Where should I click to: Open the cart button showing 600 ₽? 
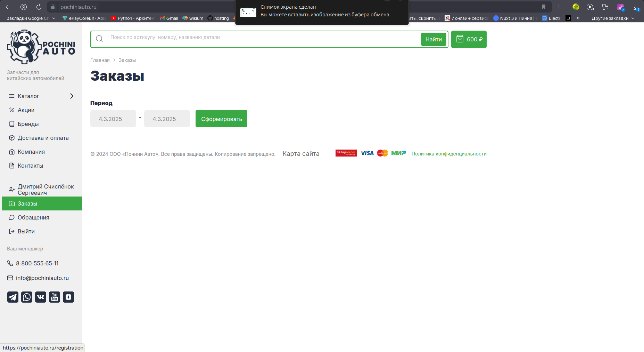point(469,39)
